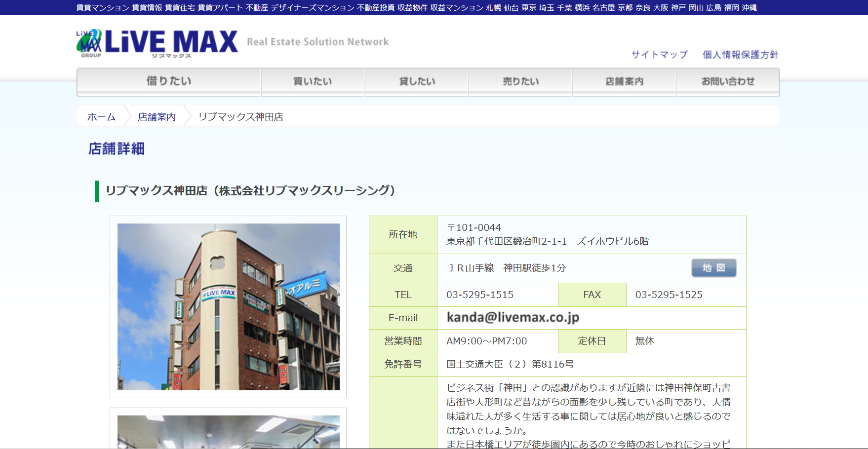Click the リブマックス神田店 store heading
This screenshot has width=868, height=449.
tap(250, 190)
